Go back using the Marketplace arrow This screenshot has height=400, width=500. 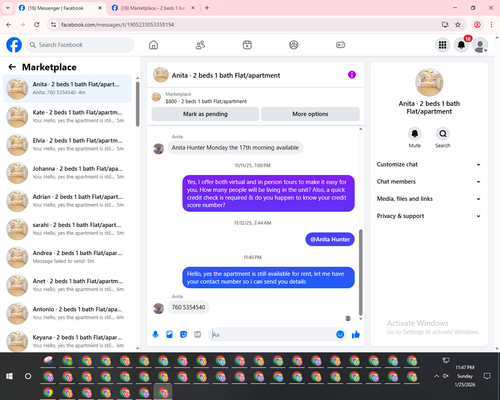pos(12,67)
